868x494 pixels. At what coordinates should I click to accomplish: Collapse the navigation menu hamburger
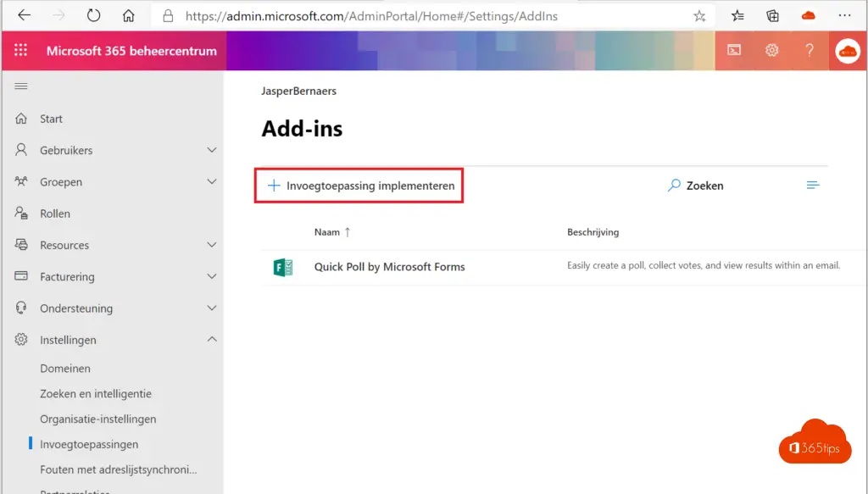(21, 86)
